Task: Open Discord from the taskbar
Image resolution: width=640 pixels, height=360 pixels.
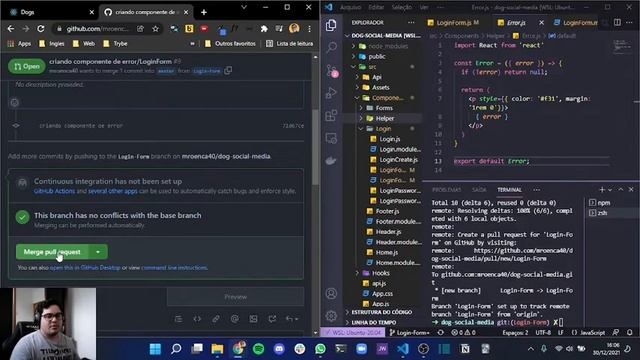Action: tap(279, 349)
